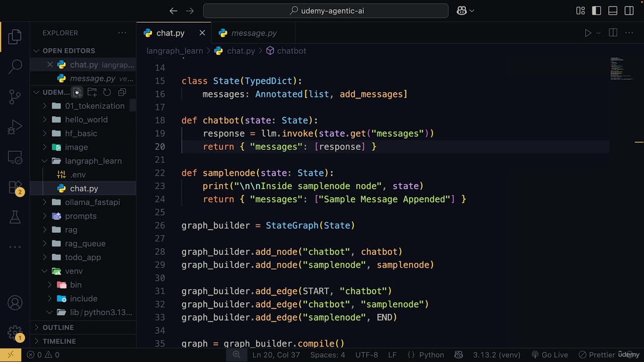Select the chat.py editor tab
Image resolution: width=644 pixels, height=362 pixels.
(x=174, y=33)
